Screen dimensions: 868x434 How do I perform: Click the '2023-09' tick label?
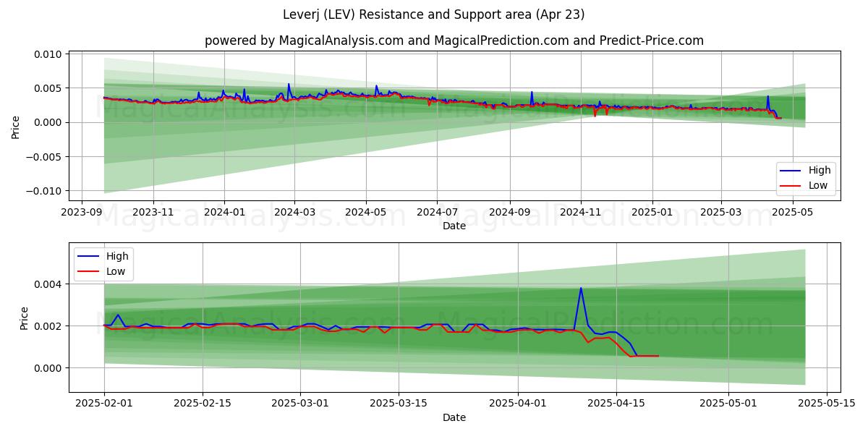[x=81, y=211]
